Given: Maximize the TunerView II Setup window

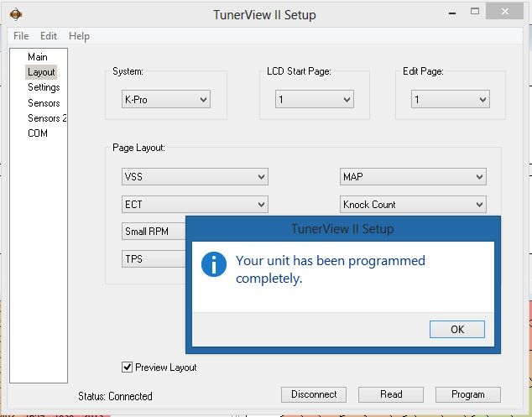Looking at the screenshot, I should (x=475, y=12).
